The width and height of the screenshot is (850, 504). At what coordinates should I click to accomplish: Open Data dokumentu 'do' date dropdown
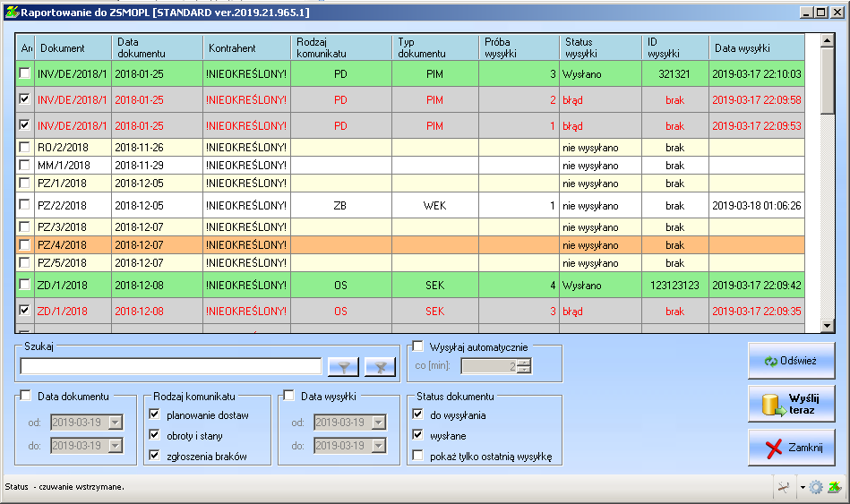116,446
